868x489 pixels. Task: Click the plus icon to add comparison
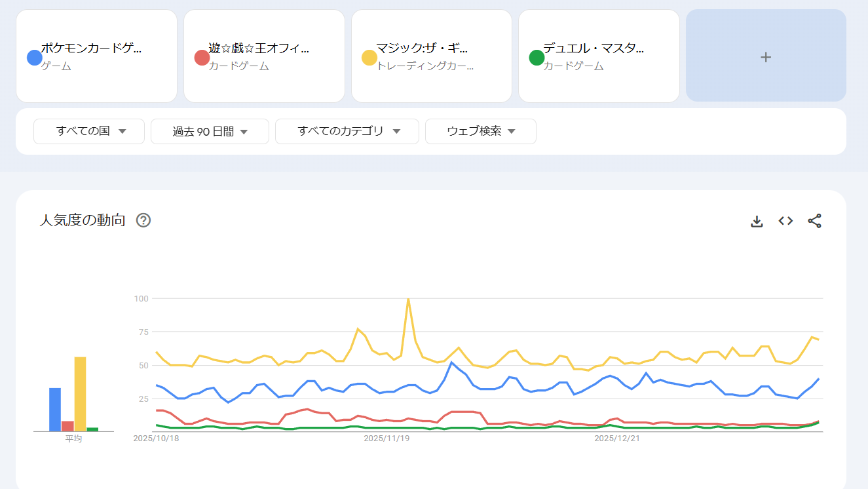766,57
